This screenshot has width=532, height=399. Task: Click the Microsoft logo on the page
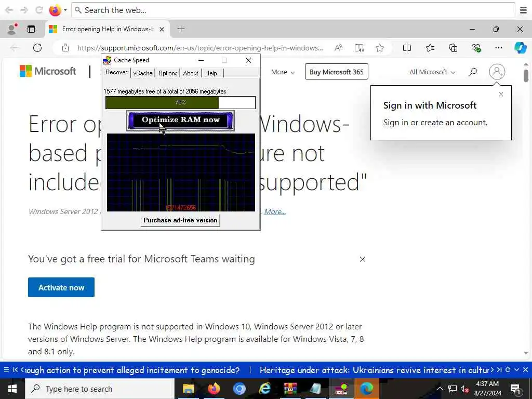(x=48, y=71)
